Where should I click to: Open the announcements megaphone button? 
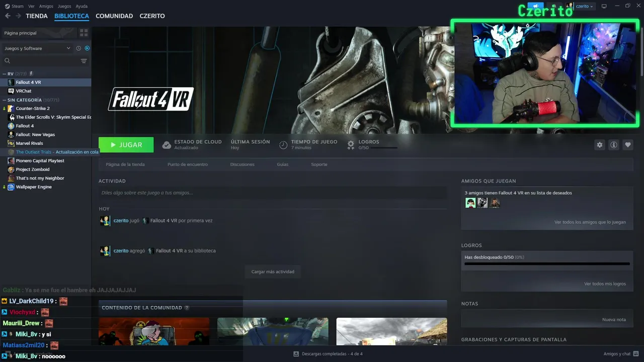pyautogui.click(x=535, y=6)
